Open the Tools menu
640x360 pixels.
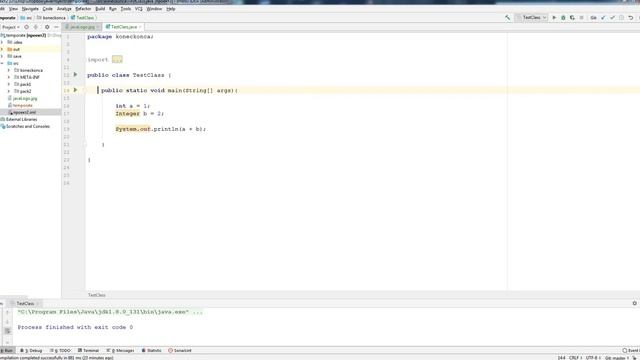(x=126, y=9)
